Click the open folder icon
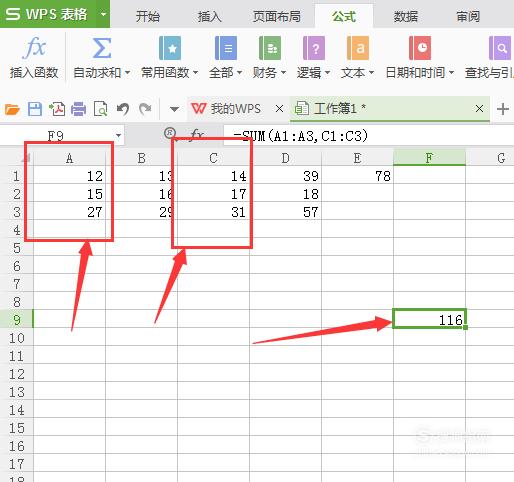Screen dimensions: 514x482 (12, 109)
